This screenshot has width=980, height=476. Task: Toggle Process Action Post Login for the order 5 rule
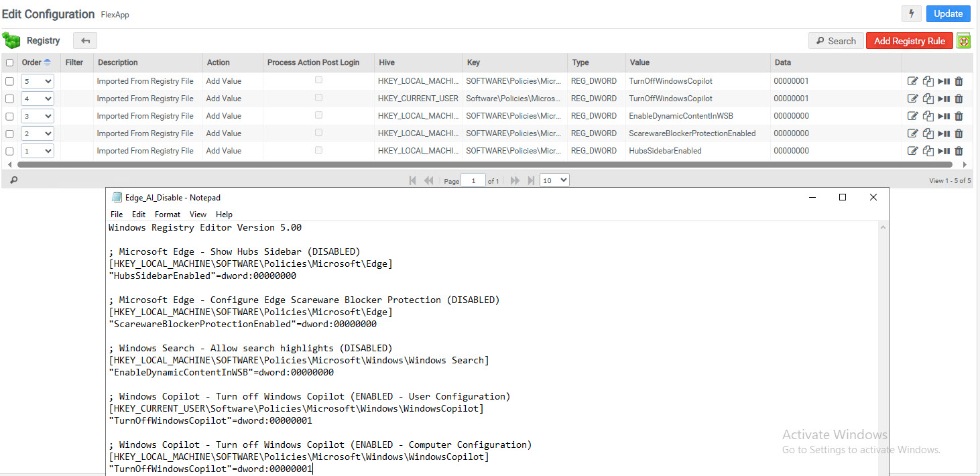click(x=318, y=80)
